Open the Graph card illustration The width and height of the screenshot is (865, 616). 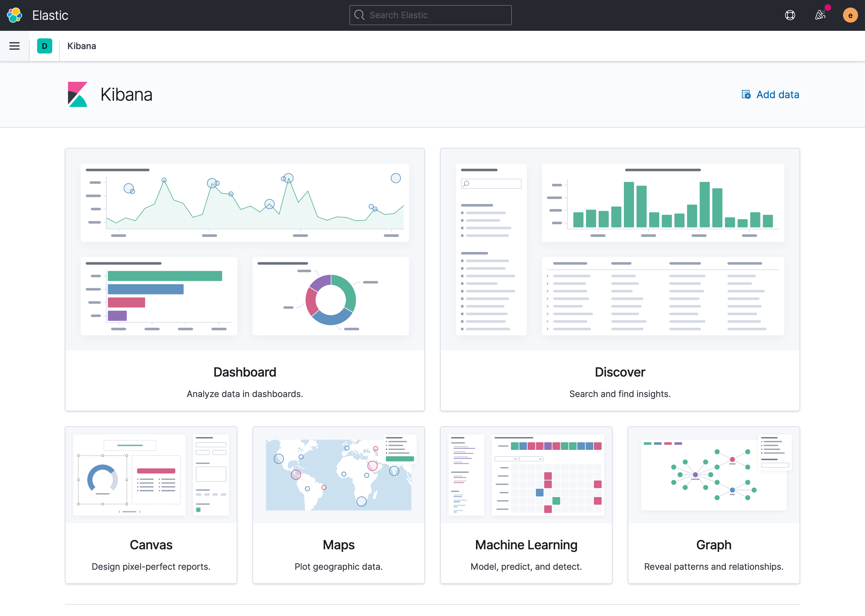[x=713, y=474]
